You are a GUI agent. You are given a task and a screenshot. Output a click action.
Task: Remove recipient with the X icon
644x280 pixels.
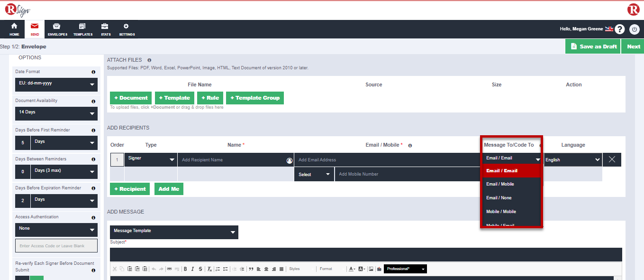[x=611, y=159]
